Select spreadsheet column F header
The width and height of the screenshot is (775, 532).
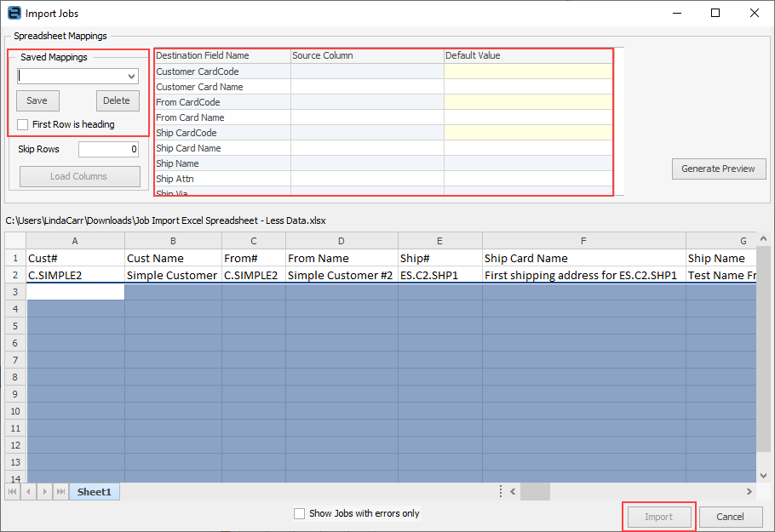click(583, 241)
